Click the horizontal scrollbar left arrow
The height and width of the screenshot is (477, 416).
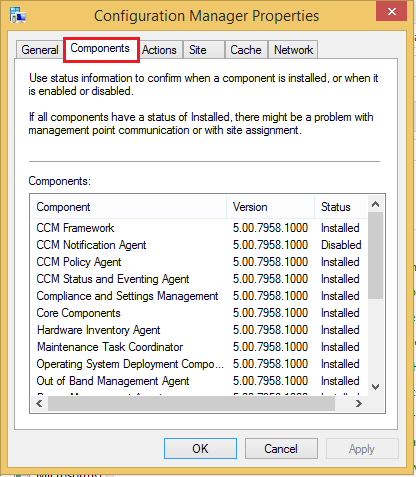(x=39, y=404)
